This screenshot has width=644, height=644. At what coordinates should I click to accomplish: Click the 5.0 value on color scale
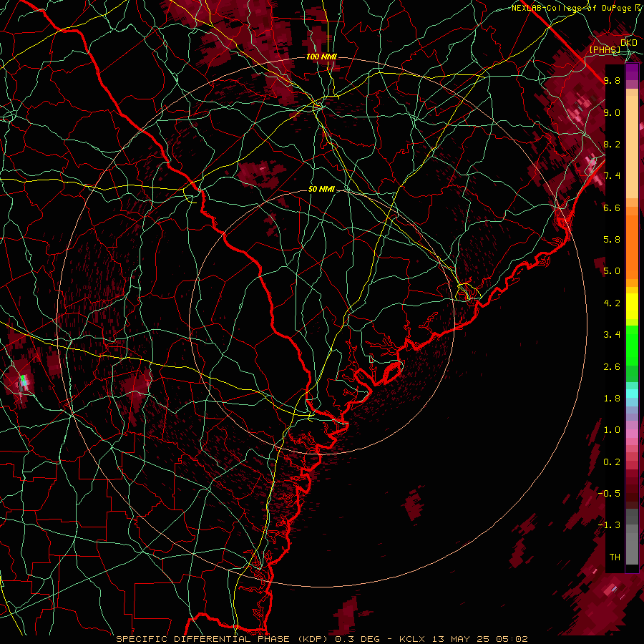coord(612,271)
